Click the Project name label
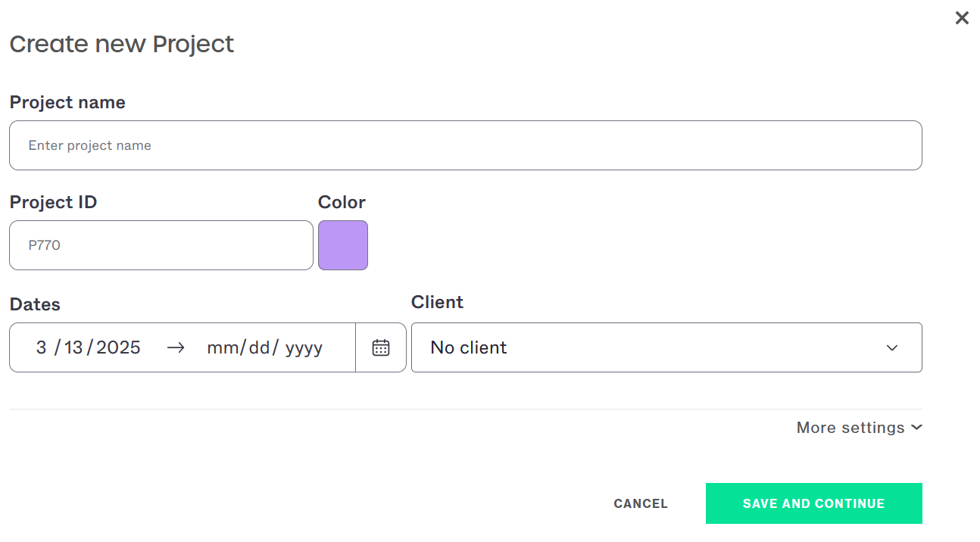Screen dimensions: 980x542 tap(67, 102)
